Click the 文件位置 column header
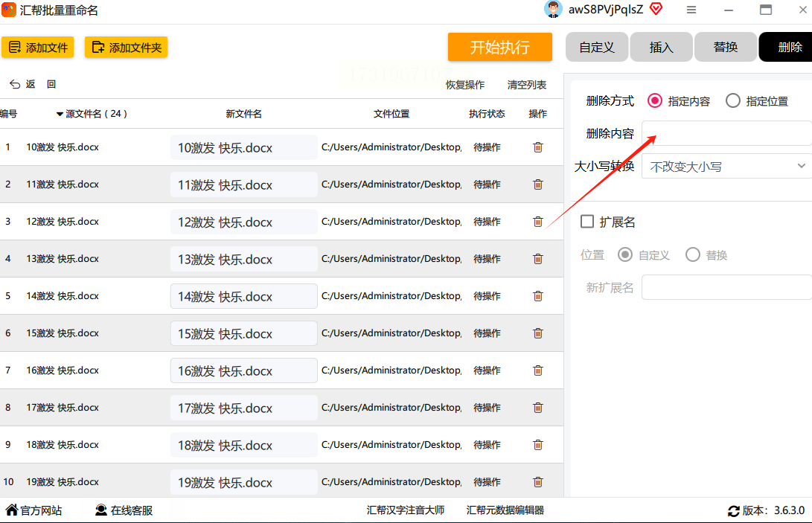Viewport: 812px width, 523px height. (x=391, y=114)
